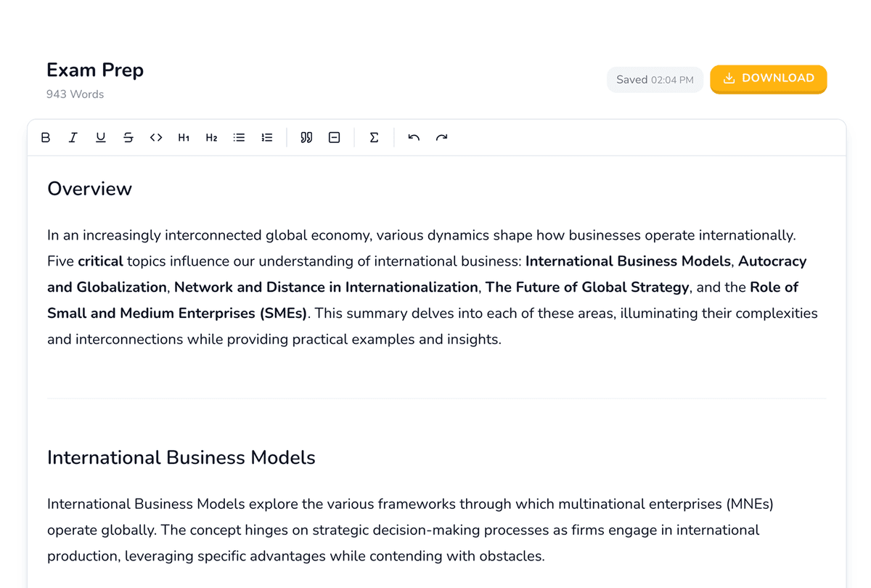Insert inline code with the code icon
The height and width of the screenshot is (588, 871).
(x=156, y=137)
